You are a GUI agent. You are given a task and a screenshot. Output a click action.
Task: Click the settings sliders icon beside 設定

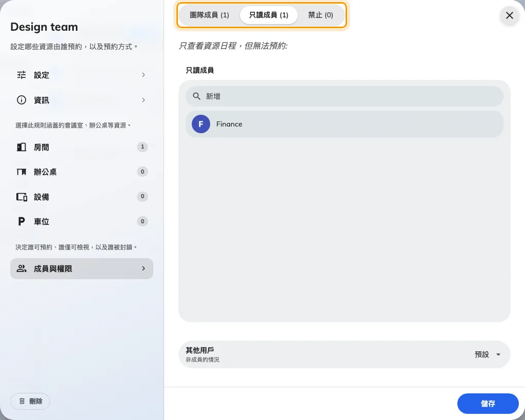click(22, 75)
